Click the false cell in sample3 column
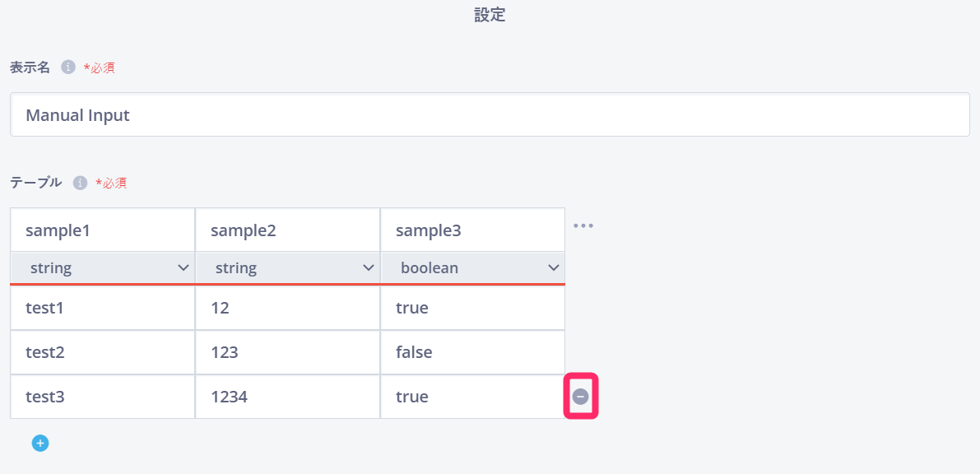 pos(473,352)
